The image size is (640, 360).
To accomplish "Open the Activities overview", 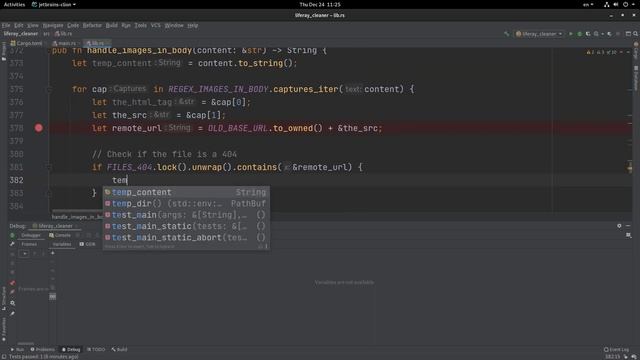I will click(14, 4).
